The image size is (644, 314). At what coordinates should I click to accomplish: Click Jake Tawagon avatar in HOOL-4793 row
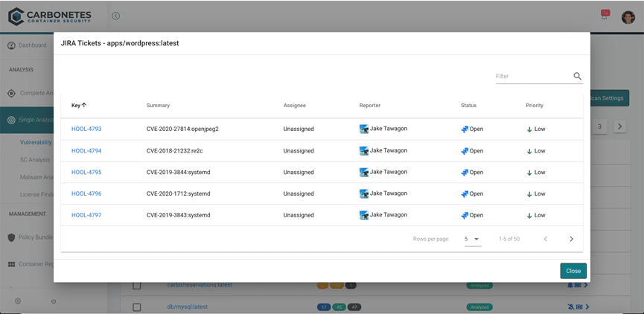click(363, 129)
